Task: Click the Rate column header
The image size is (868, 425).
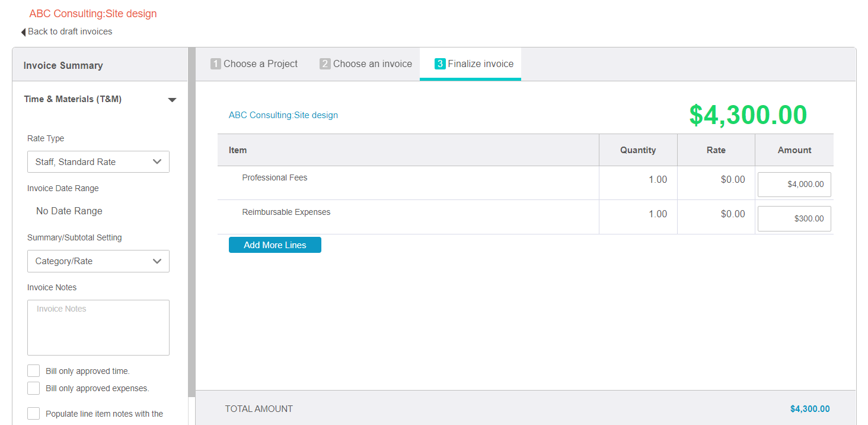Action: (x=716, y=150)
